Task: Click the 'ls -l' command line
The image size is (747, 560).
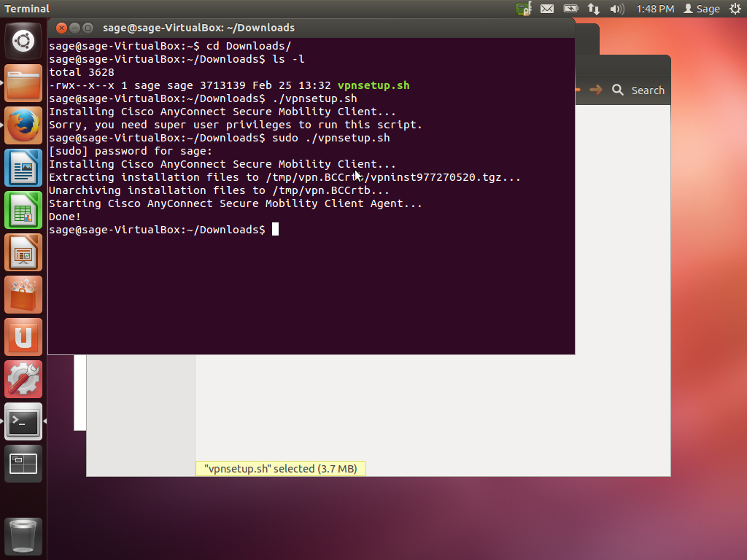Action: tap(177, 59)
